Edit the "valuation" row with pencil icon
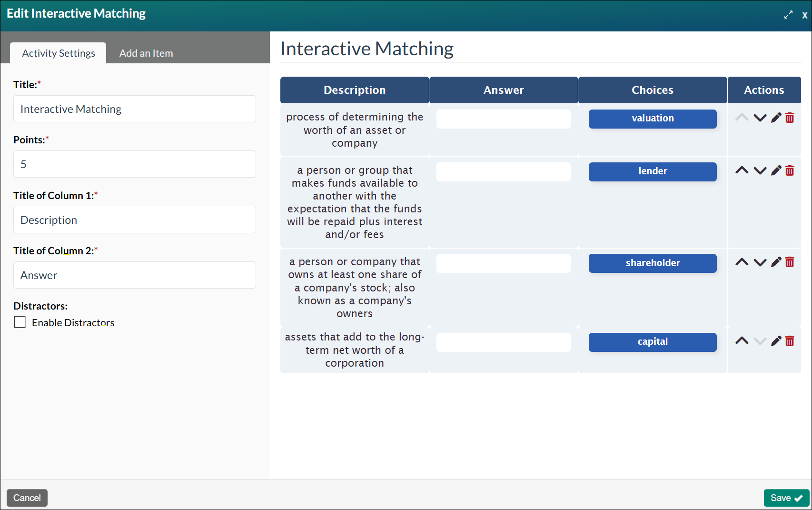 pyautogui.click(x=776, y=117)
